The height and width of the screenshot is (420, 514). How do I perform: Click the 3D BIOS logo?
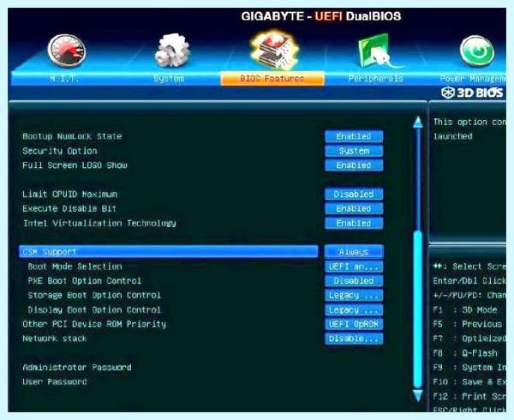[x=472, y=93]
